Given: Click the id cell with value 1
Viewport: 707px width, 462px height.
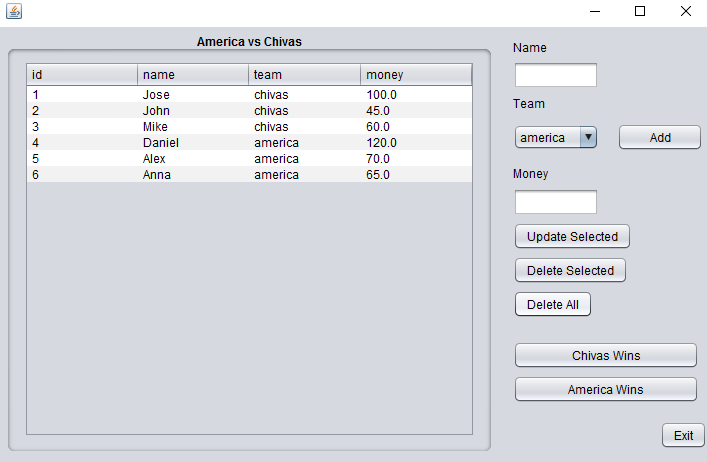Looking at the screenshot, I should tap(82, 95).
